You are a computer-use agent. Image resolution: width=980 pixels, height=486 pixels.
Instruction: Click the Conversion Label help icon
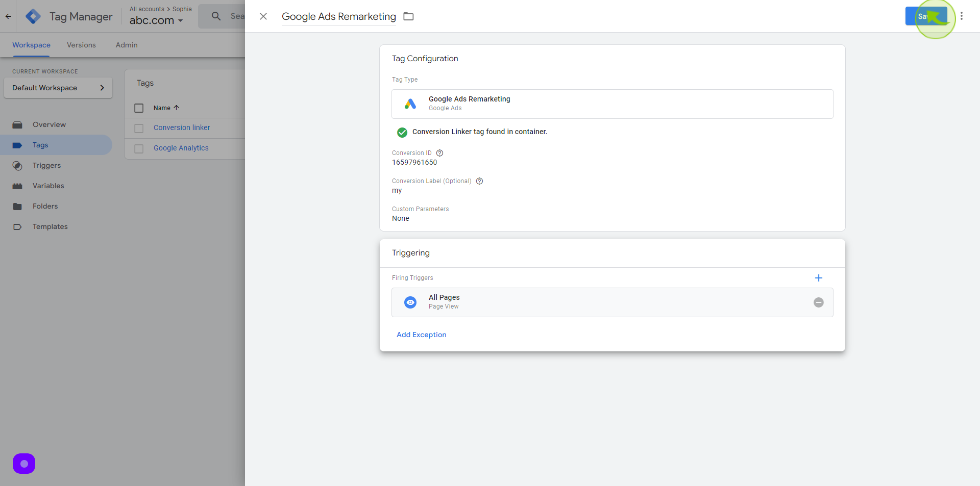point(479,181)
